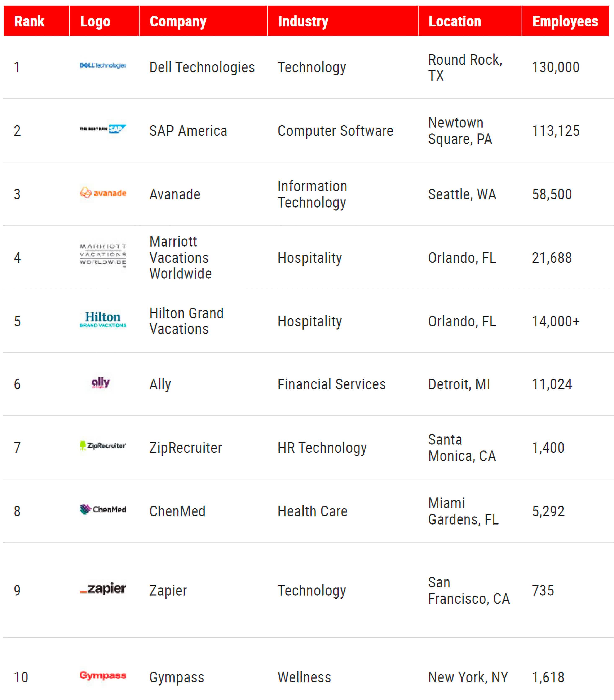Click the SAP logo image
Viewport: 614px width, 700px height.
[x=103, y=129]
